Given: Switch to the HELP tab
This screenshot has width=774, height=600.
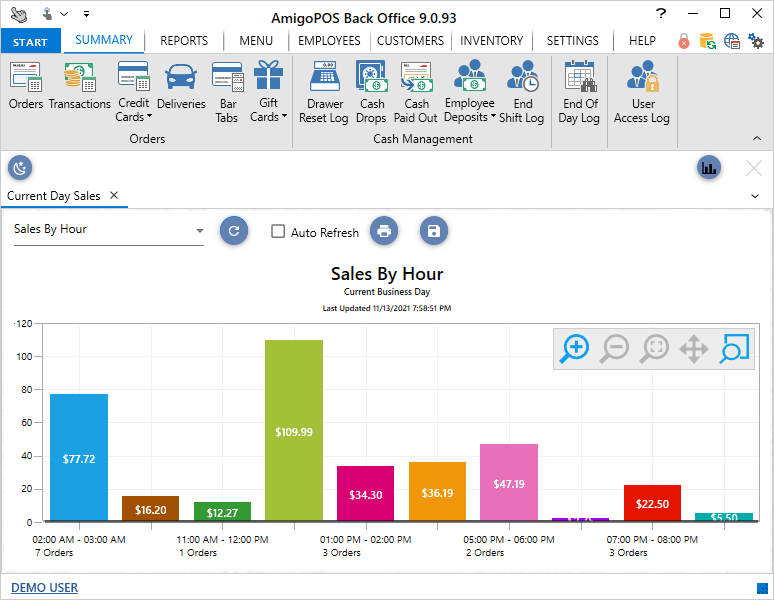Looking at the screenshot, I should click(642, 41).
